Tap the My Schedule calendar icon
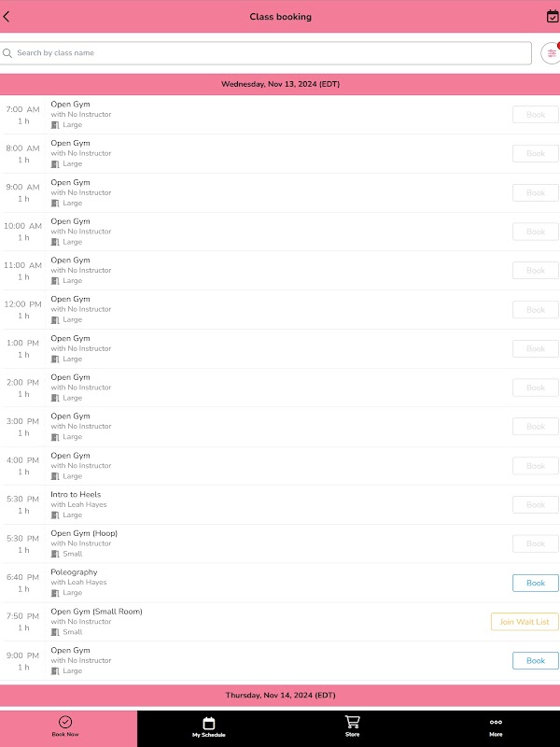 click(x=209, y=722)
